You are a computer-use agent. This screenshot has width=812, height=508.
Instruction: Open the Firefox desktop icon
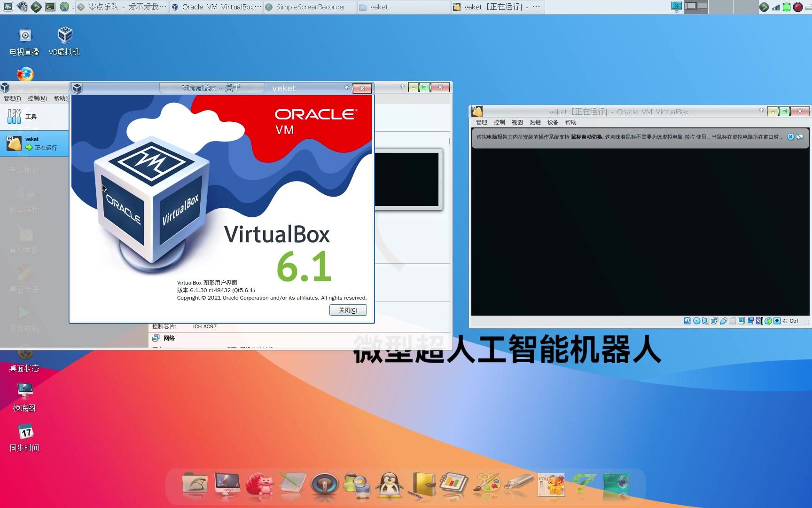click(x=25, y=74)
